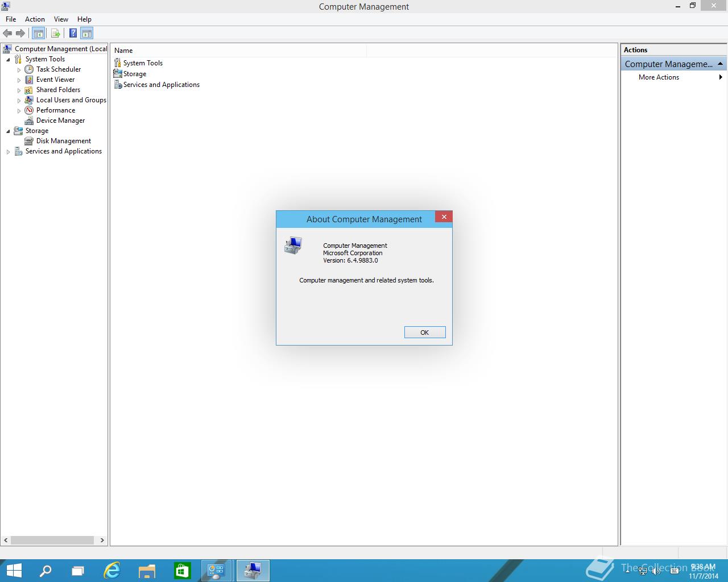Expand the Performance node
Screen dimensions: 728x582
19,111
